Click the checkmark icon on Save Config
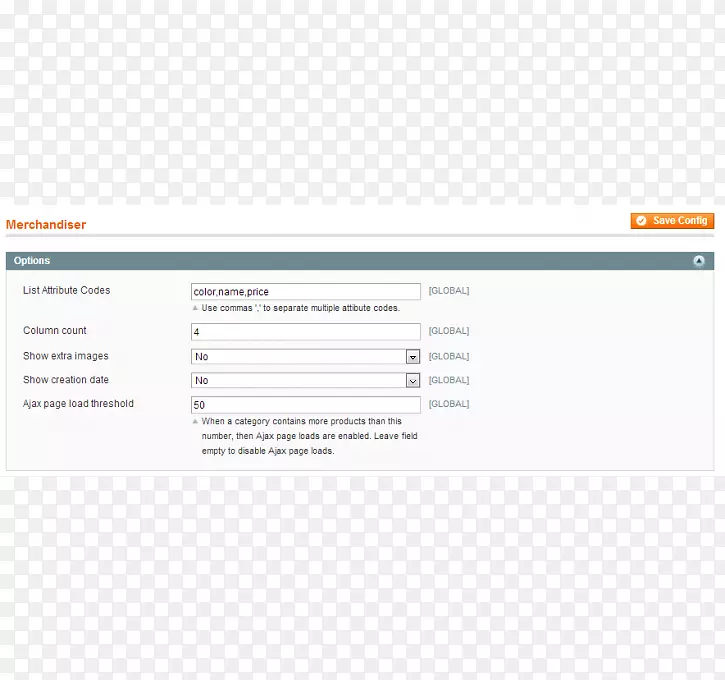The width and height of the screenshot is (725, 680). tap(641, 221)
